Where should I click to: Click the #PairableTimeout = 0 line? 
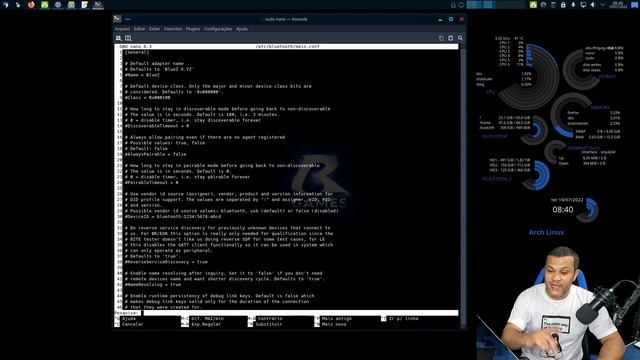(151, 182)
